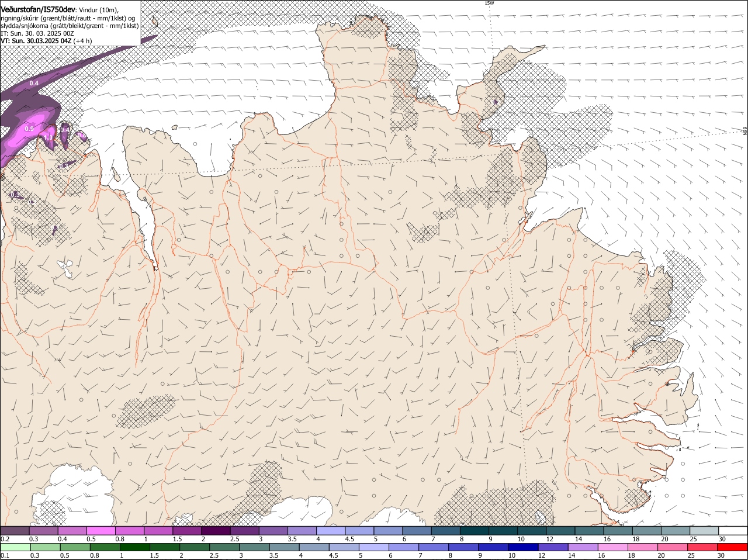Pick the lower legend swatch above the 8 label
This screenshot has height=560, width=748.
click(463, 547)
